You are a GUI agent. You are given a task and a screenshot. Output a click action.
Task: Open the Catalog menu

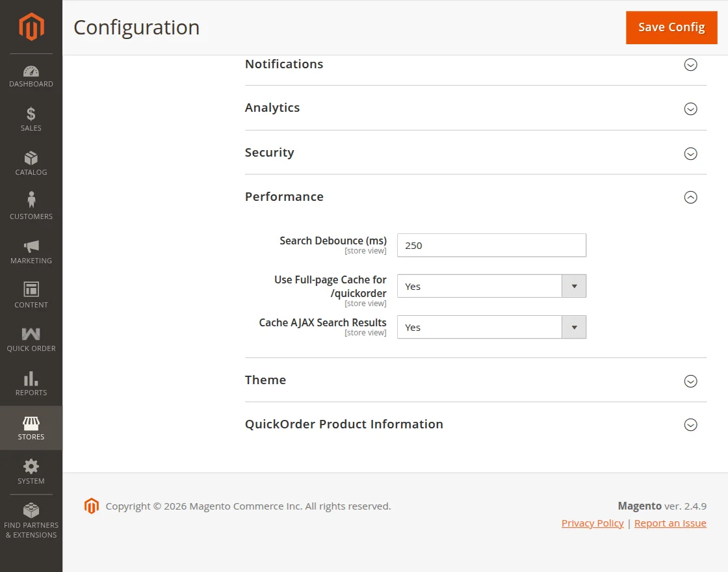[31, 163]
